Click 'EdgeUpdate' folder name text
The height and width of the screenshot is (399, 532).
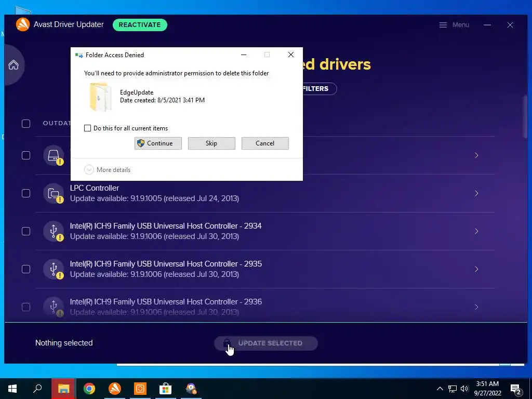pyautogui.click(x=137, y=92)
